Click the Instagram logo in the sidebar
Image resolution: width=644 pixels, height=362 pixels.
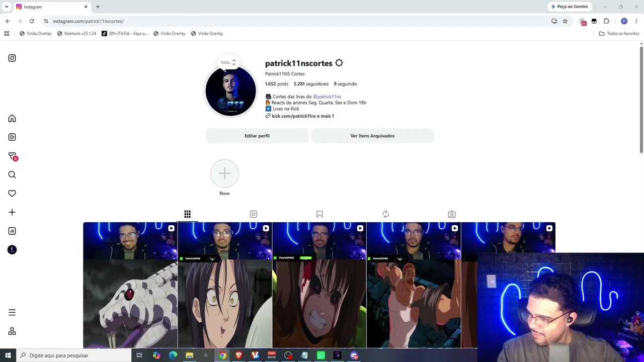tap(12, 58)
